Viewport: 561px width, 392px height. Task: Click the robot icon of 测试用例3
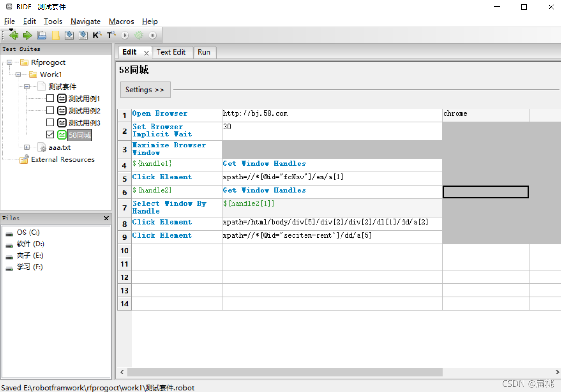click(62, 122)
